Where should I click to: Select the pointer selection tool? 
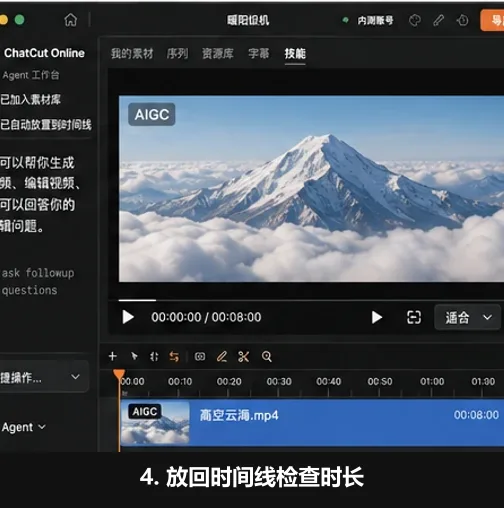tap(134, 356)
